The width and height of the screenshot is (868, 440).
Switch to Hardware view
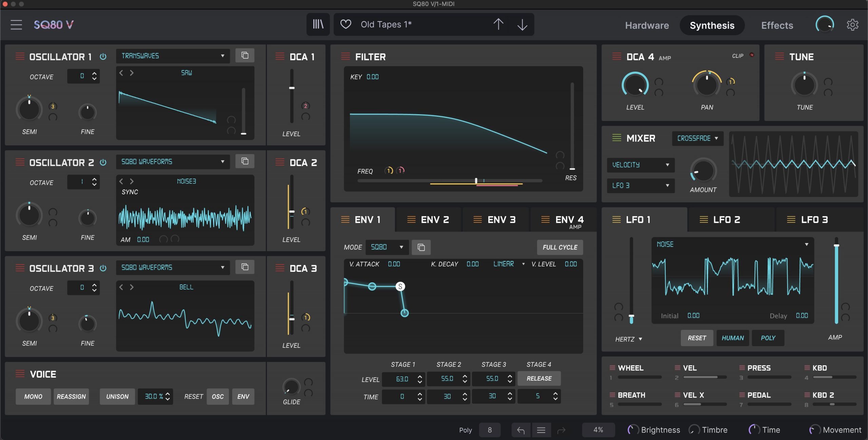coord(647,25)
